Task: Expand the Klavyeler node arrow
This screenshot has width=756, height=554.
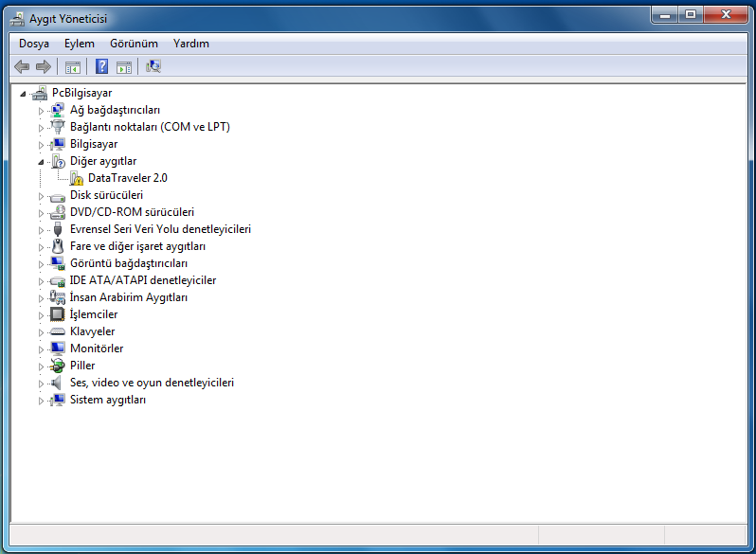Action: (x=41, y=332)
